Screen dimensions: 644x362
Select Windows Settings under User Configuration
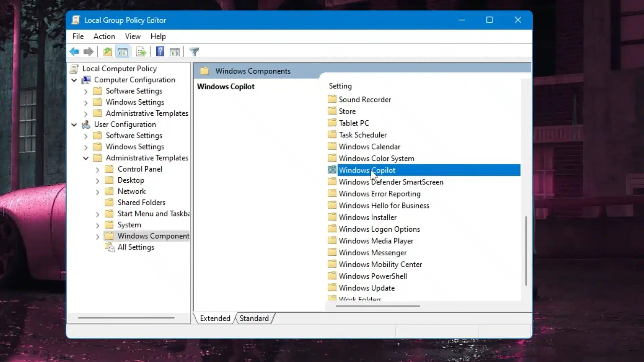click(135, 147)
